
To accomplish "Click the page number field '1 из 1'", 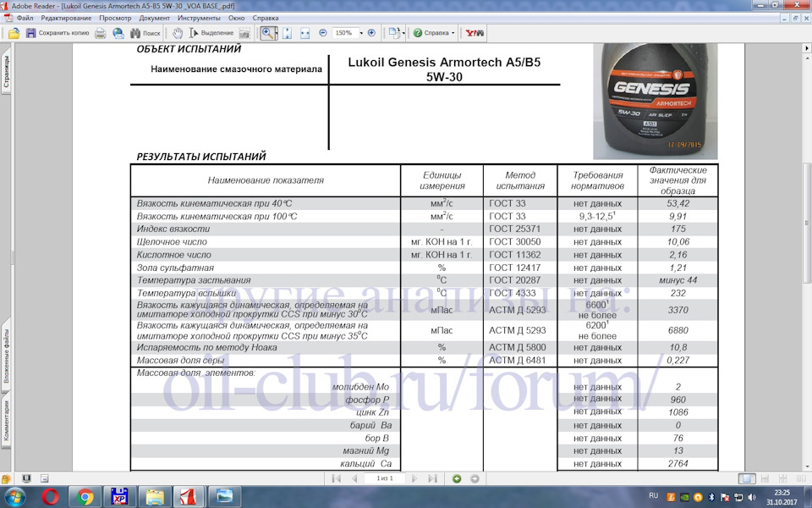I will click(x=385, y=478).
